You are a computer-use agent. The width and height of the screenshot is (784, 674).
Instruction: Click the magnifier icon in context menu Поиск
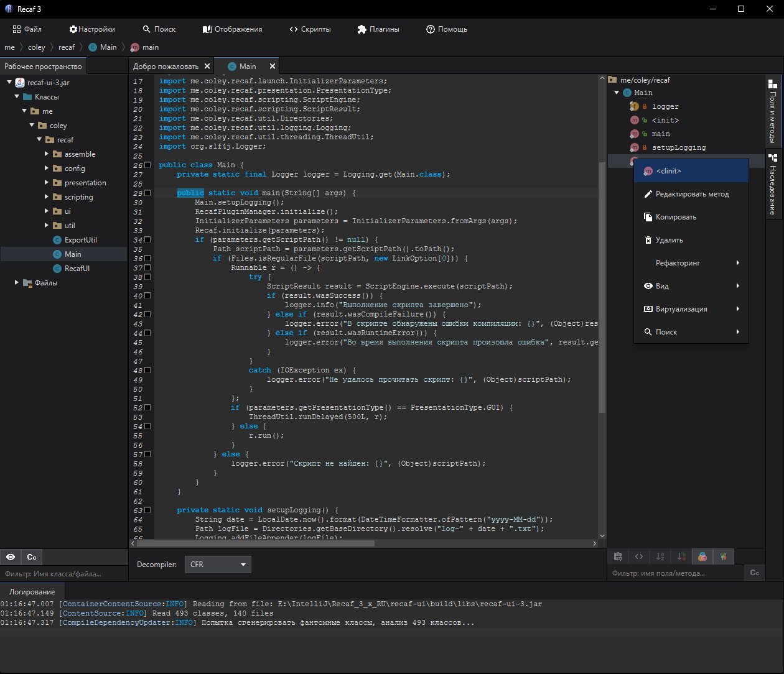648,332
